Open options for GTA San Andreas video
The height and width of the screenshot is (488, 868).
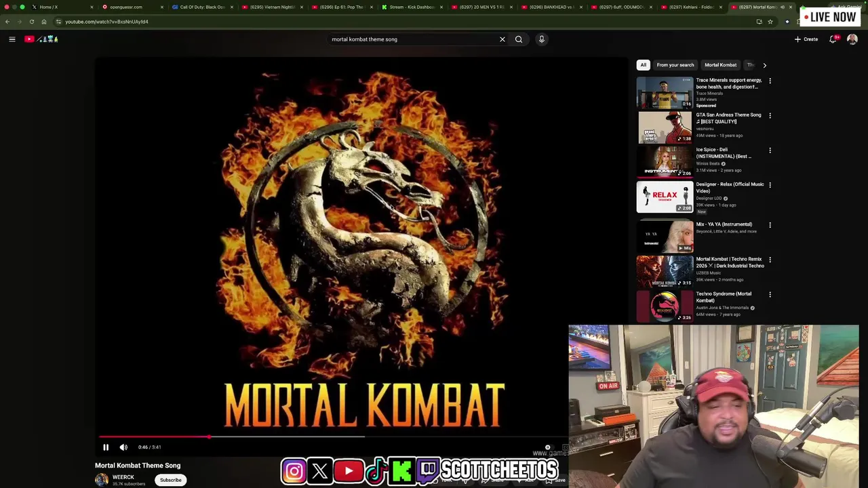point(770,116)
